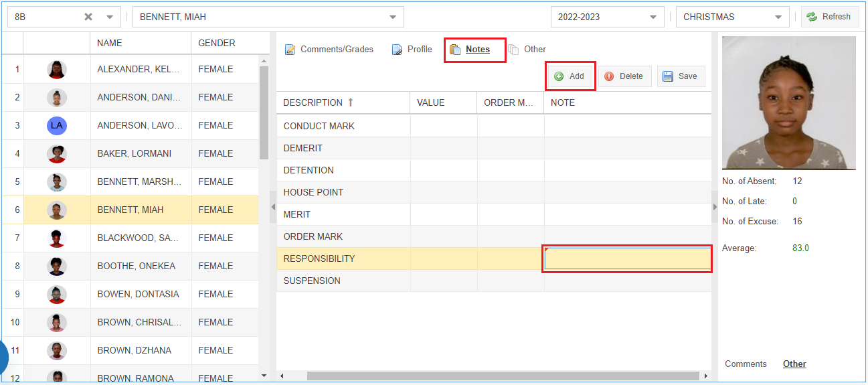This screenshot has width=868, height=385.
Task: Open the CHRISTMAS term dropdown
Action: click(778, 17)
